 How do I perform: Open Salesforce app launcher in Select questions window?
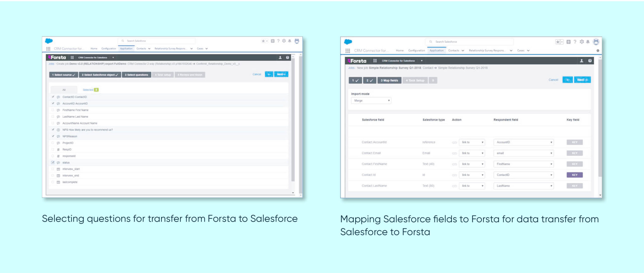click(48, 49)
